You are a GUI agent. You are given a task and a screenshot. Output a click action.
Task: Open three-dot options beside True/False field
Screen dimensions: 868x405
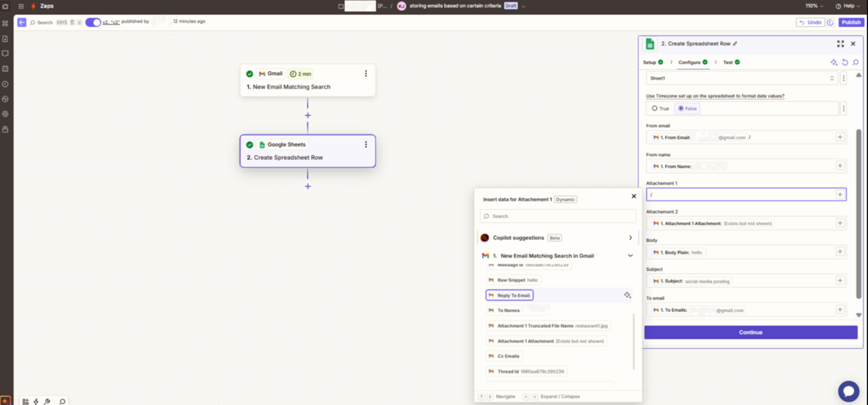pos(843,108)
